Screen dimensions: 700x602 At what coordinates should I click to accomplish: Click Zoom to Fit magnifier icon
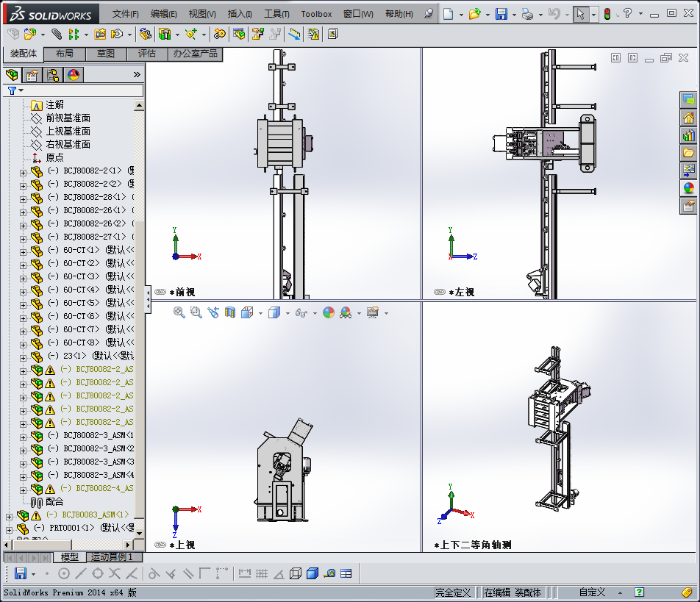click(179, 312)
